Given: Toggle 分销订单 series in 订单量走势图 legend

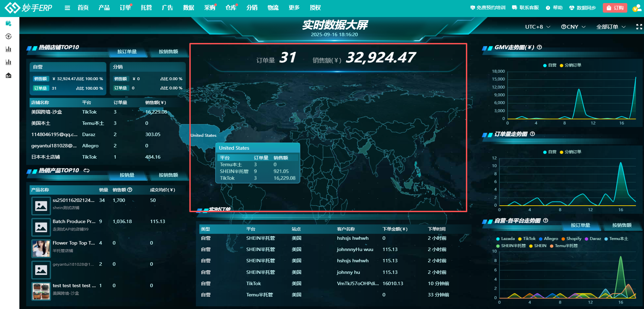Looking at the screenshot, I should click(x=570, y=152).
